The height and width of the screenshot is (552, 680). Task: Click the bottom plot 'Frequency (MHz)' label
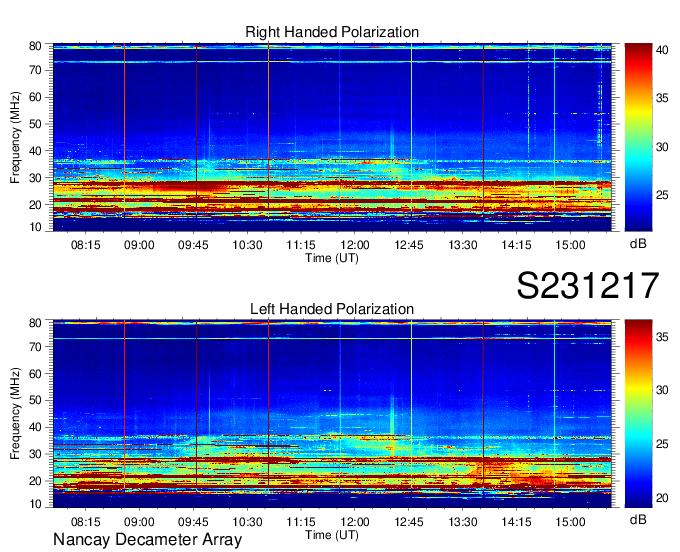[15, 414]
